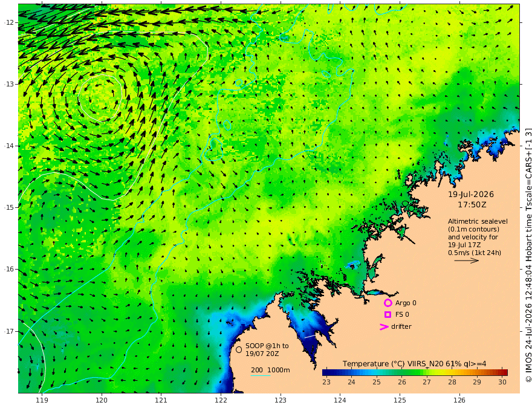Click the magenta drifter arrowhead legend symbol
Image resolution: width=532 pixels, height=411 pixels.
tap(384, 326)
